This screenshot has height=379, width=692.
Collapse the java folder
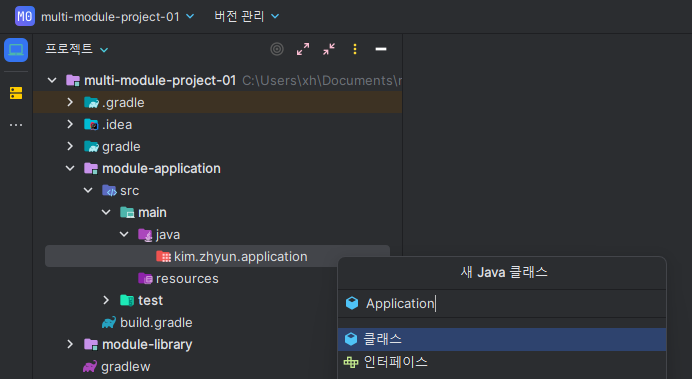[124, 235]
